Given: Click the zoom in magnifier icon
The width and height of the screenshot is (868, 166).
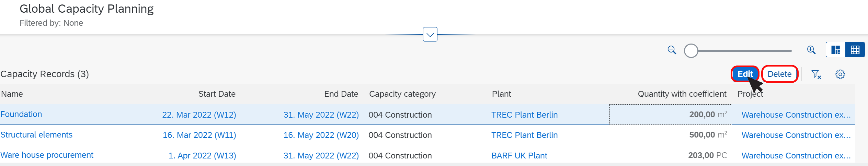Looking at the screenshot, I should point(811,50).
